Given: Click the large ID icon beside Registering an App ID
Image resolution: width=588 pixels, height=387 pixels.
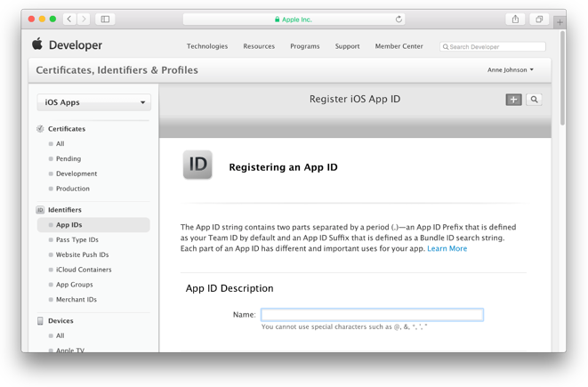Looking at the screenshot, I should (x=197, y=165).
